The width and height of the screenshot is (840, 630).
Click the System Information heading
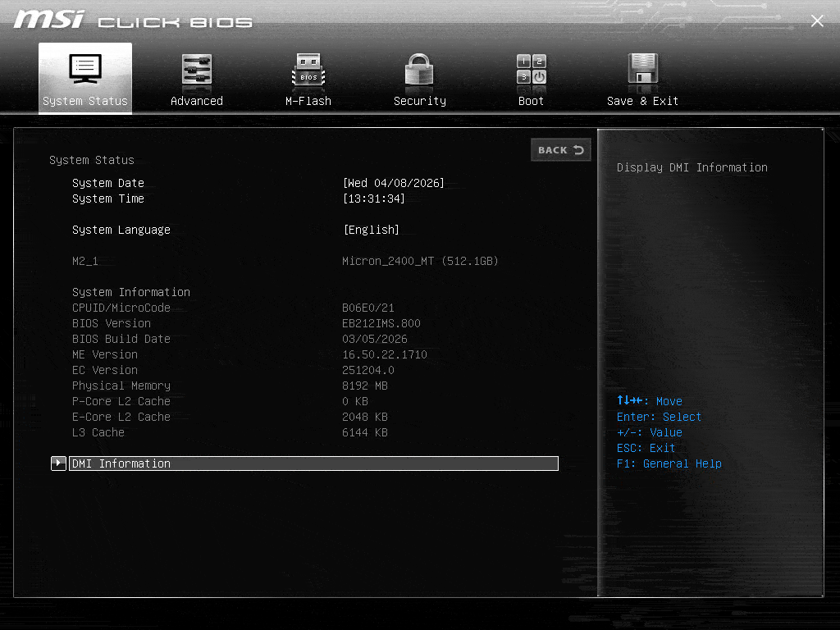[x=131, y=292]
